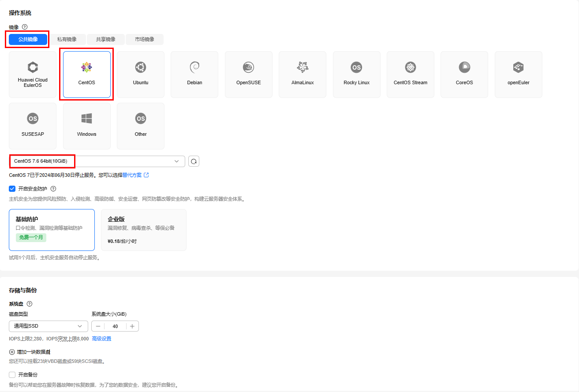Image resolution: width=579 pixels, height=392 pixels.
Task: Switch to the 私有镜像 tab
Action: pos(67,39)
